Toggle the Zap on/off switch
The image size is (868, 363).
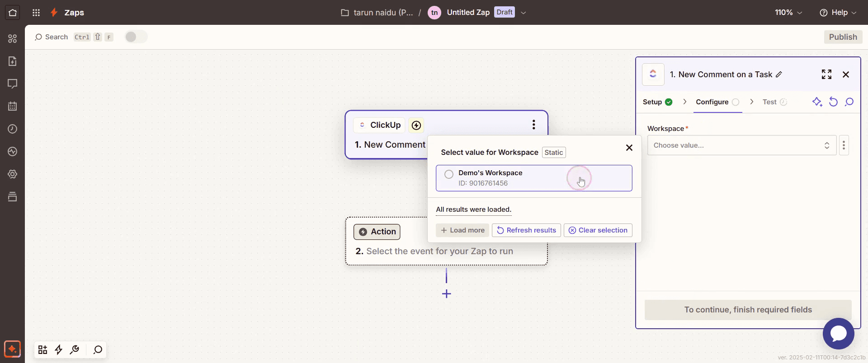pyautogui.click(x=136, y=37)
